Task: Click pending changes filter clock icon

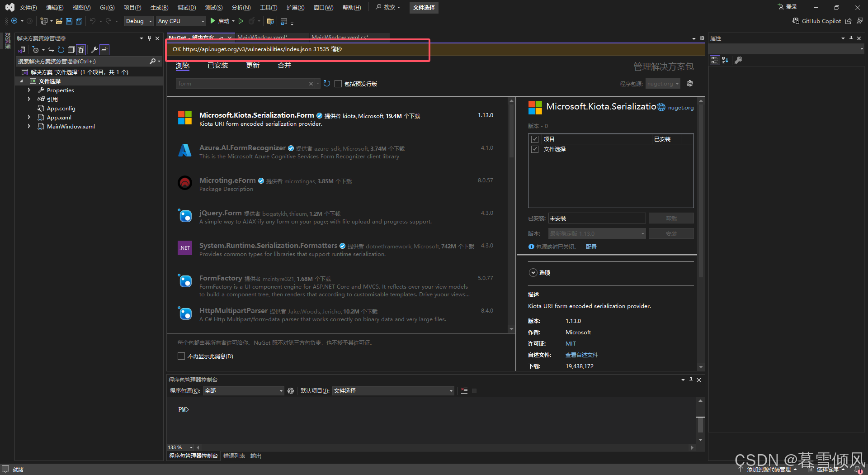Action: point(35,50)
